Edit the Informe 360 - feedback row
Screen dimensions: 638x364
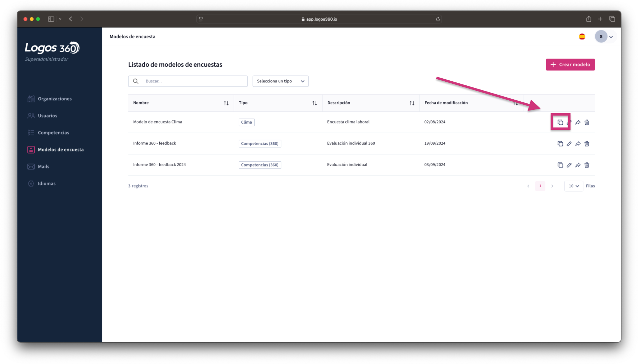pos(569,144)
